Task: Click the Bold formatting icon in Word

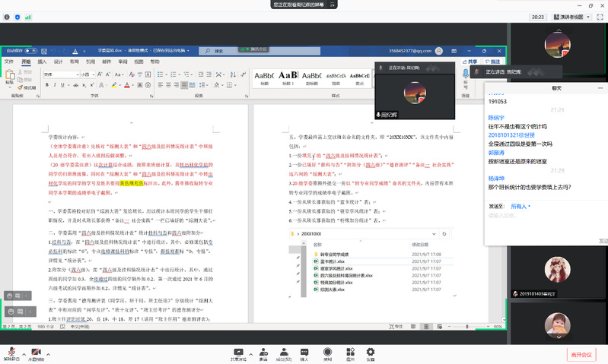Action: click(x=46, y=85)
